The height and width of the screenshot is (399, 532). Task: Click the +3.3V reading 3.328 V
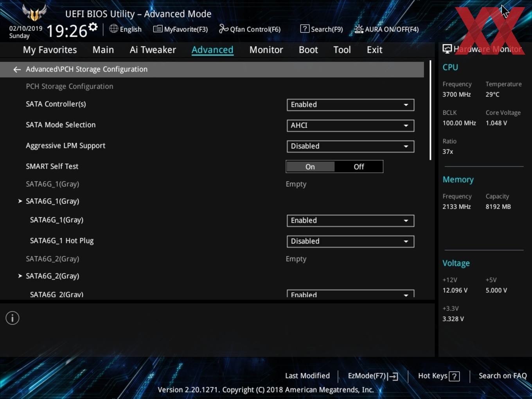tap(453, 319)
